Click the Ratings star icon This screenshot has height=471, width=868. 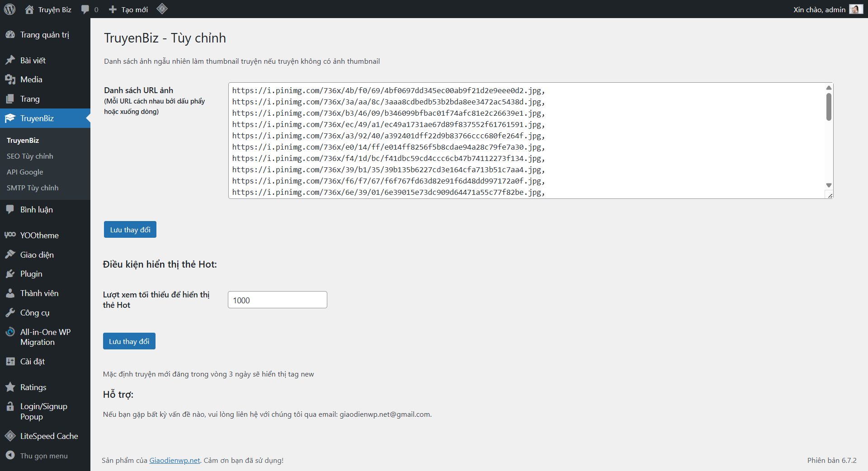coord(10,387)
